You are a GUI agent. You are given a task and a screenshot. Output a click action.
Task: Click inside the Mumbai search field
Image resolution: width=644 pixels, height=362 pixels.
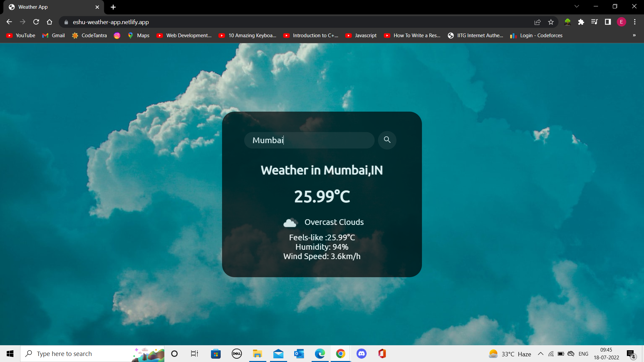pos(309,140)
